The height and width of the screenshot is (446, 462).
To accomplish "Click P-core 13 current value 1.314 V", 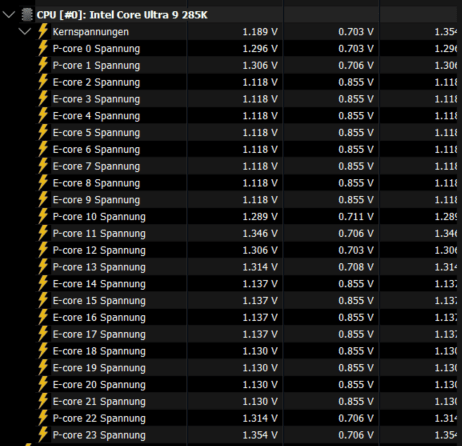I will tap(260, 267).
